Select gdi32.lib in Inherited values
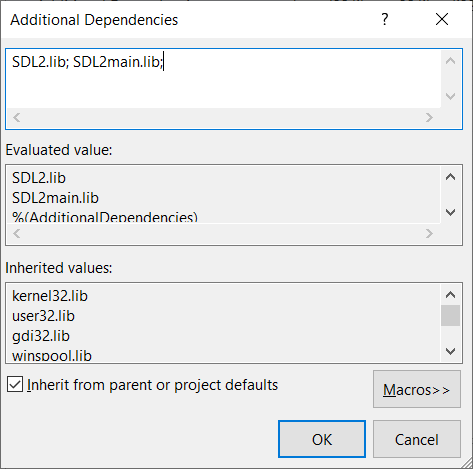 (41, 336)
